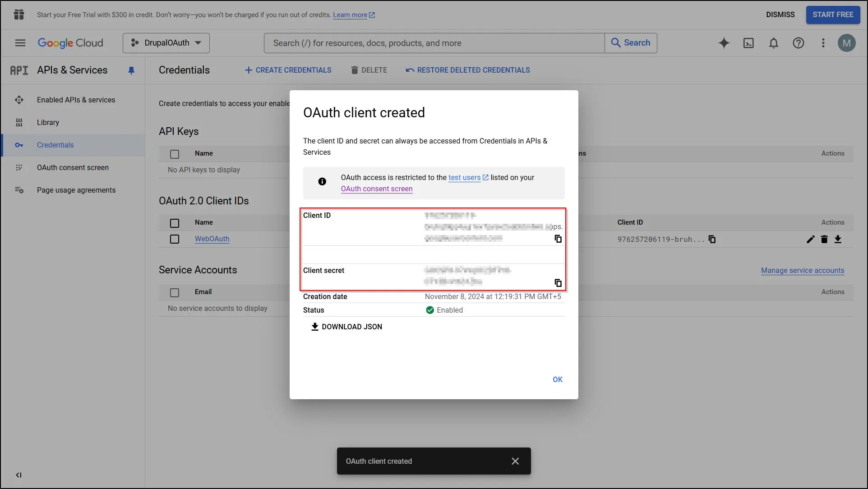
Task: Confirm dialog with OK
Action: pos(558,379)
